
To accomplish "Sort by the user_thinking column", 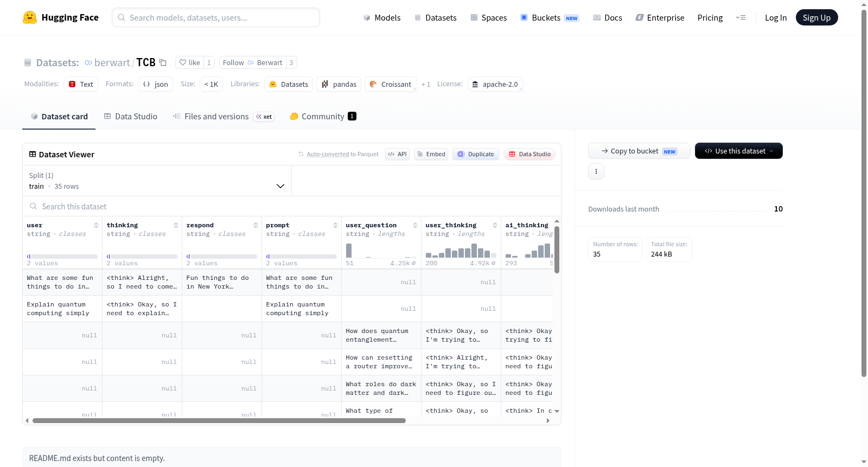I will point(495,225).
